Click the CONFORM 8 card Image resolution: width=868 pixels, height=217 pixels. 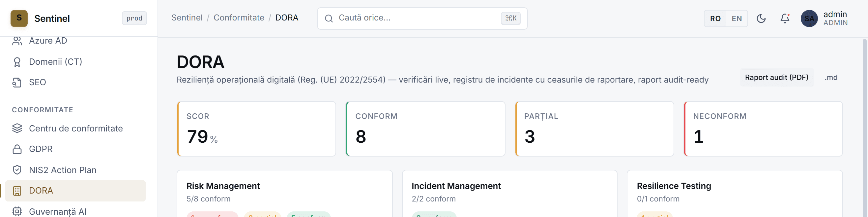coord(425,129)
